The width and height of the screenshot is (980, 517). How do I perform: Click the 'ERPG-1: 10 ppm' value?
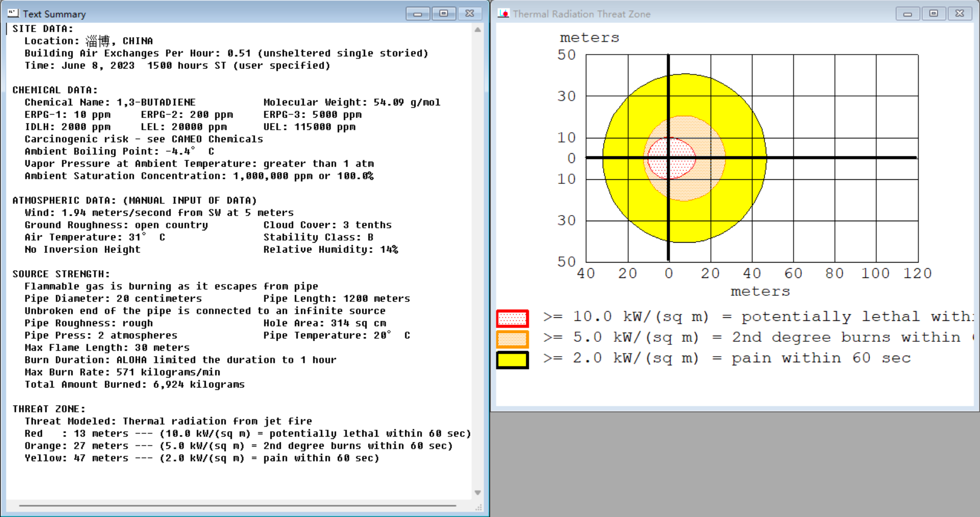[67, 114]
